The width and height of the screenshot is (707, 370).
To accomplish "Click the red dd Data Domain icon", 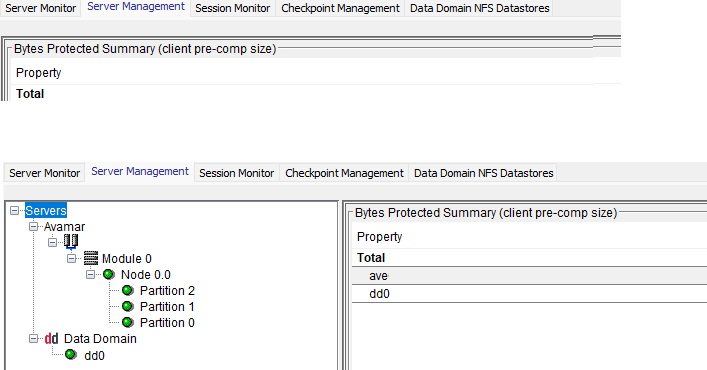I will click(x=51, y=339).
